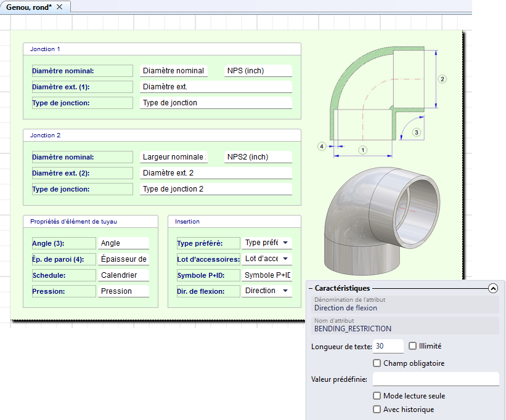Click dimension marker 2 in the drawing
The width and height of the screenshot is (506, 420).
(442, 79)
